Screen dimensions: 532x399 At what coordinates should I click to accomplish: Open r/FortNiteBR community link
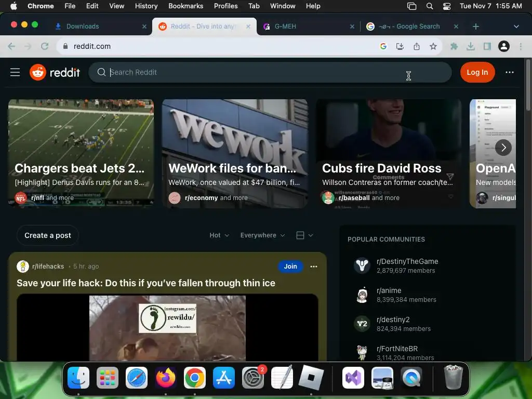(x=397, y=349)
